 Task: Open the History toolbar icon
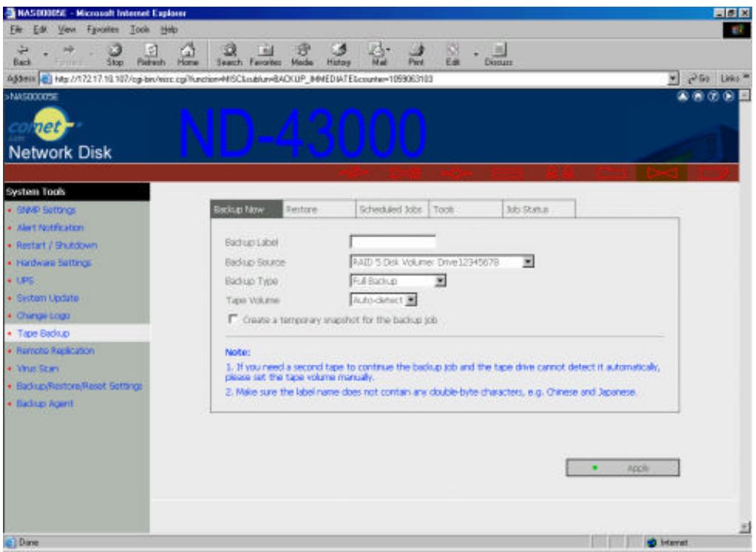click(339, 50)
